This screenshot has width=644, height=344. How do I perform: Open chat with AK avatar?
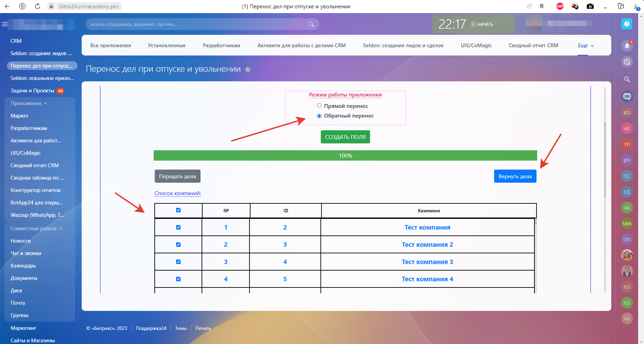pyautogui.click(x=627, y=208)
